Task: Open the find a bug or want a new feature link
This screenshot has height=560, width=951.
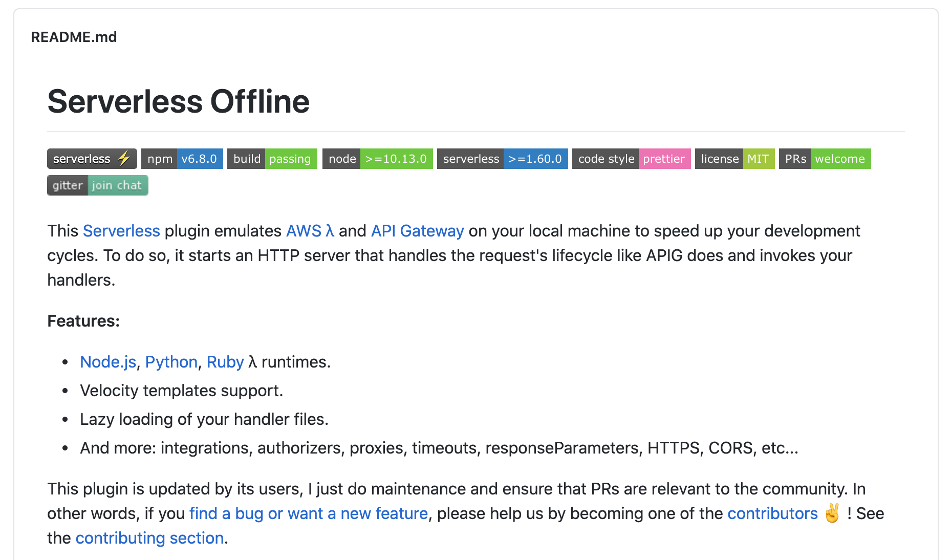Action: click(308, 513)
